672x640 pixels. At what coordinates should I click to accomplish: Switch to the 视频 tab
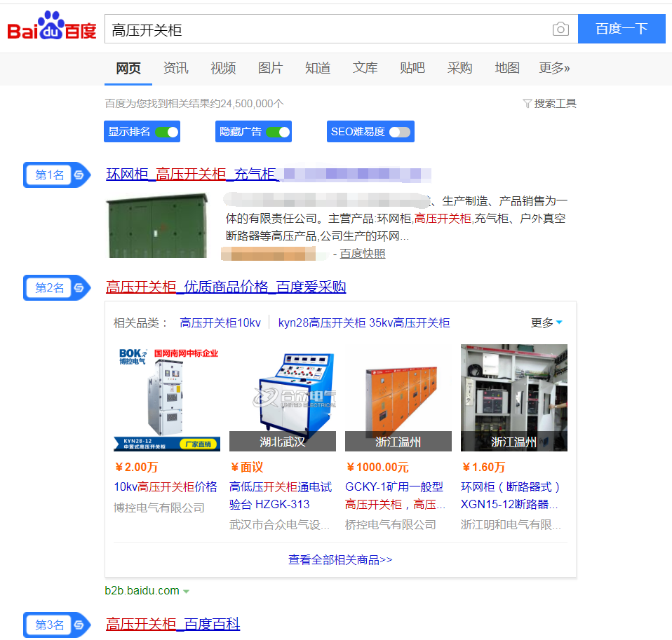point(223,68)
